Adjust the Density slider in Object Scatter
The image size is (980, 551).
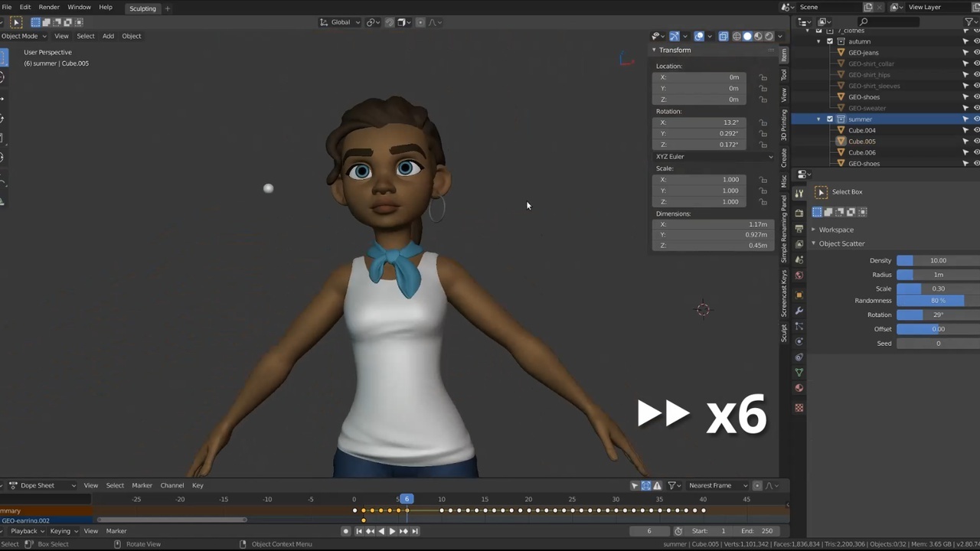pyautogui.click(x=938, y=260)
